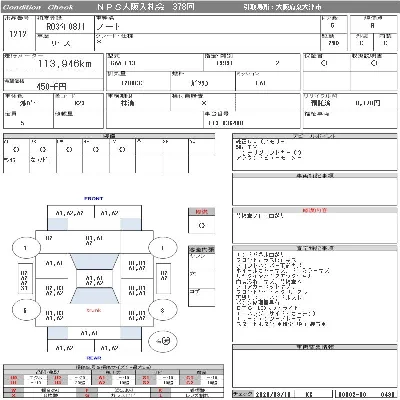Click the blue FRONT label above the diagram

coord(94,199)
